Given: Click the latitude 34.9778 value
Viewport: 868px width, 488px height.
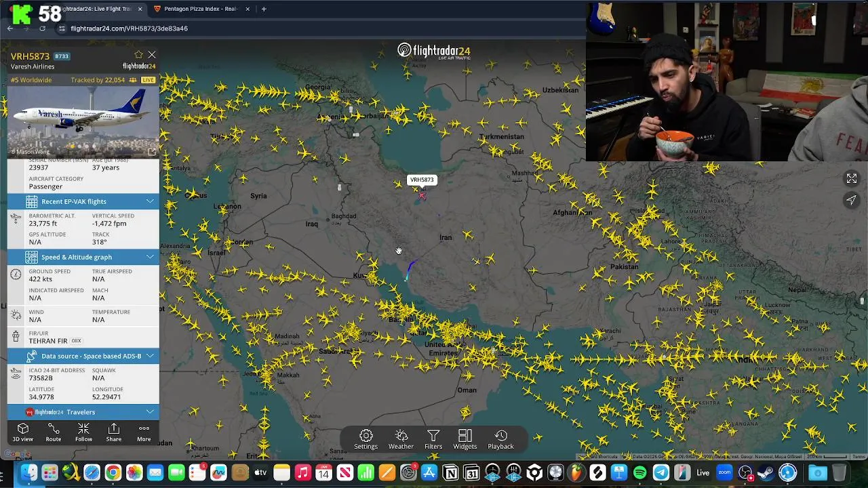Looking at the screenshot, I should 41,397.
